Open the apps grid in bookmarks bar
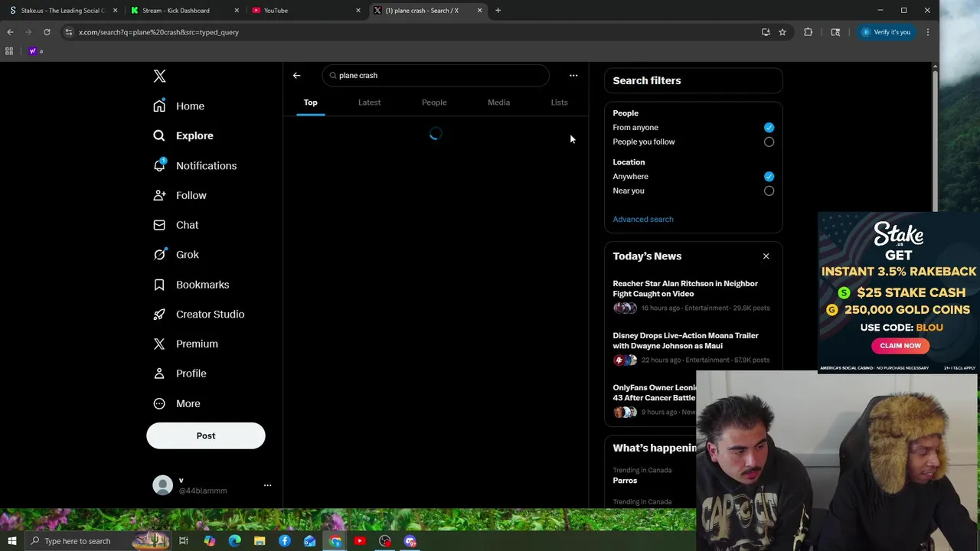The width and height of the screenshot is (980, 551). [9, 51]
